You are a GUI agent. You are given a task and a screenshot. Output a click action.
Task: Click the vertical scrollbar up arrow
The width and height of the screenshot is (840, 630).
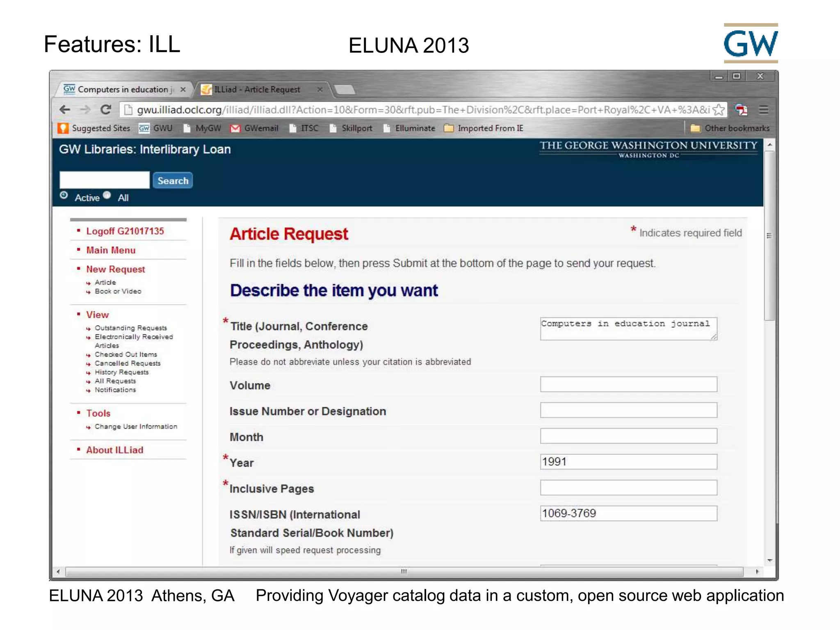pos(769,144)
